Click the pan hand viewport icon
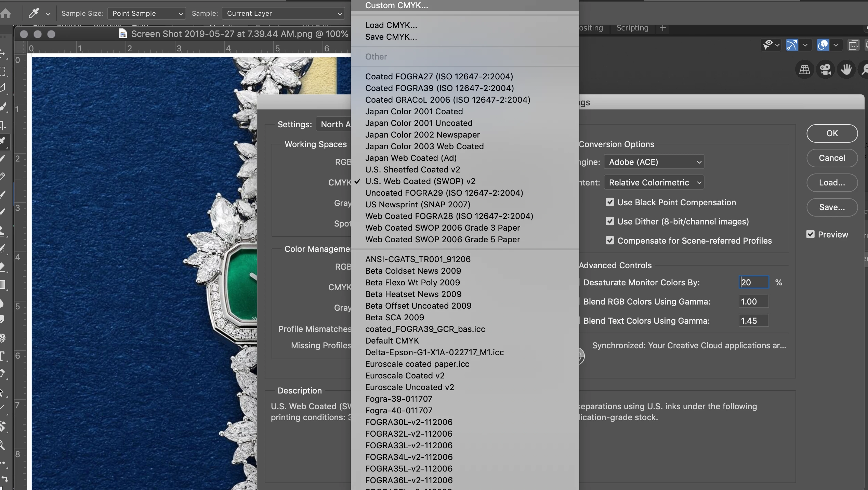The image size is (868, 490). click(846, 70)
